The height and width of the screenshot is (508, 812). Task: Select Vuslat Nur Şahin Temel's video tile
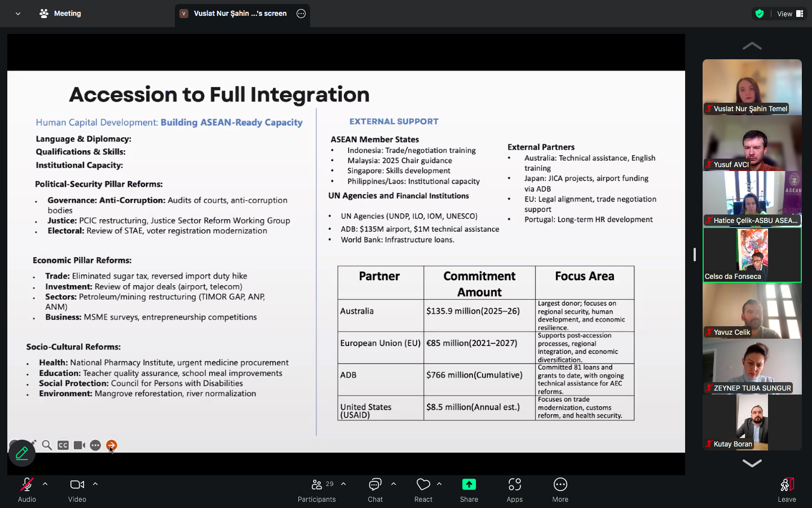(752, 87)
